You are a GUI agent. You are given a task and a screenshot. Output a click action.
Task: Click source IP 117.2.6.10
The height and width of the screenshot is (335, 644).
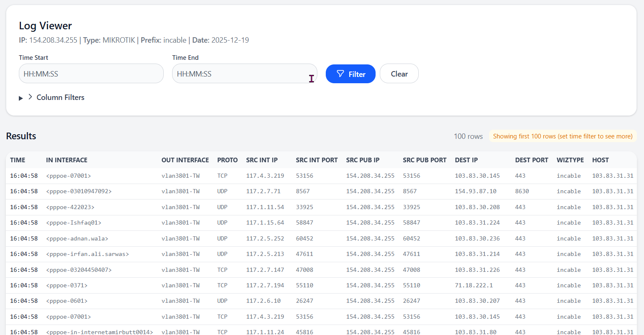click(x=263, y=301)
